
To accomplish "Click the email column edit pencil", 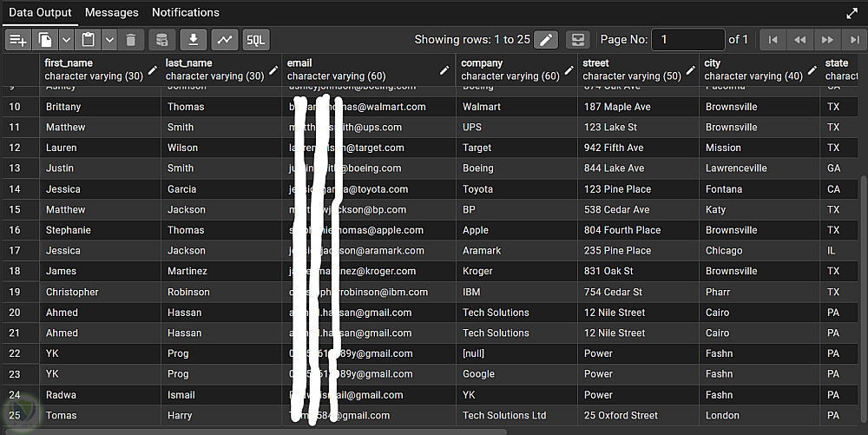I will (x=444, y=69).
